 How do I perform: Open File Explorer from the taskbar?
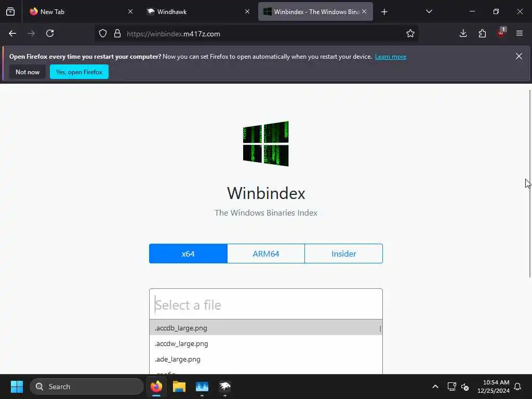(x=179, y=387)
